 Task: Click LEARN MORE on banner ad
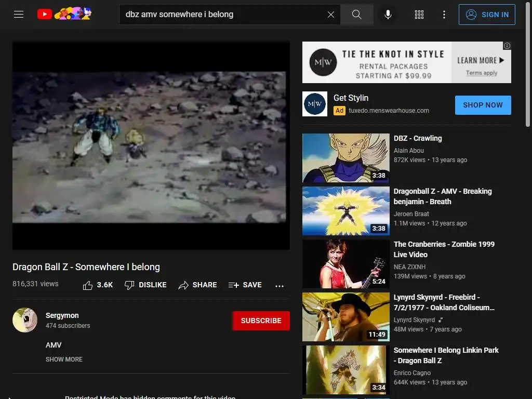(x=481, y=60)
